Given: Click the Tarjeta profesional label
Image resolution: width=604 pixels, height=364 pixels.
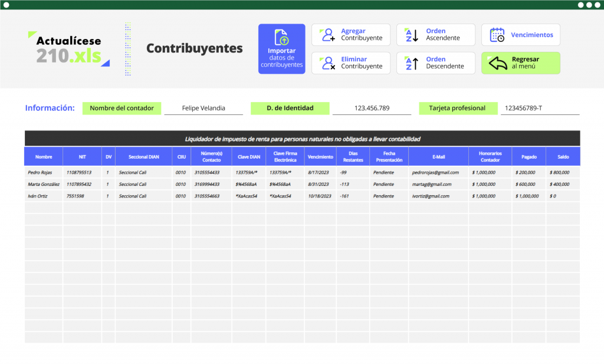Looking at the screenshot, I should (x=458, y=108).
